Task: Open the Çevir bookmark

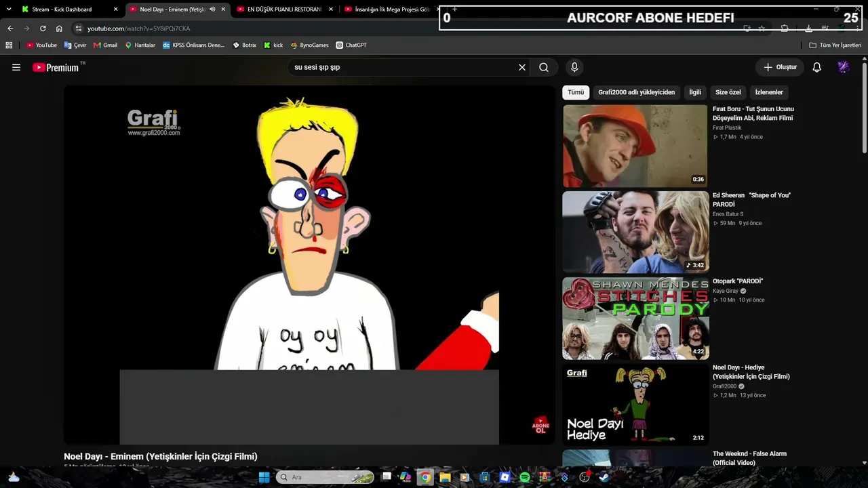Action: click(x=75, y=45)
